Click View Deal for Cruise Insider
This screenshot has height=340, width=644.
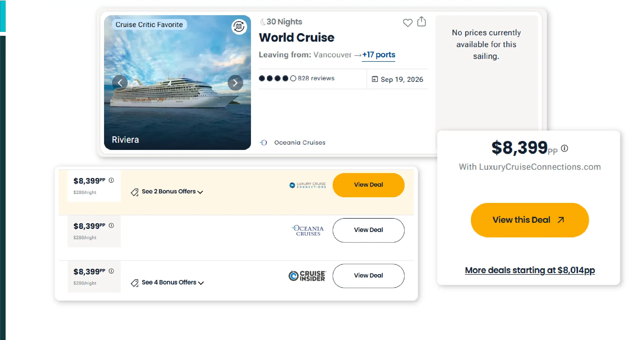pyautogui.click(x=368, y=276)
